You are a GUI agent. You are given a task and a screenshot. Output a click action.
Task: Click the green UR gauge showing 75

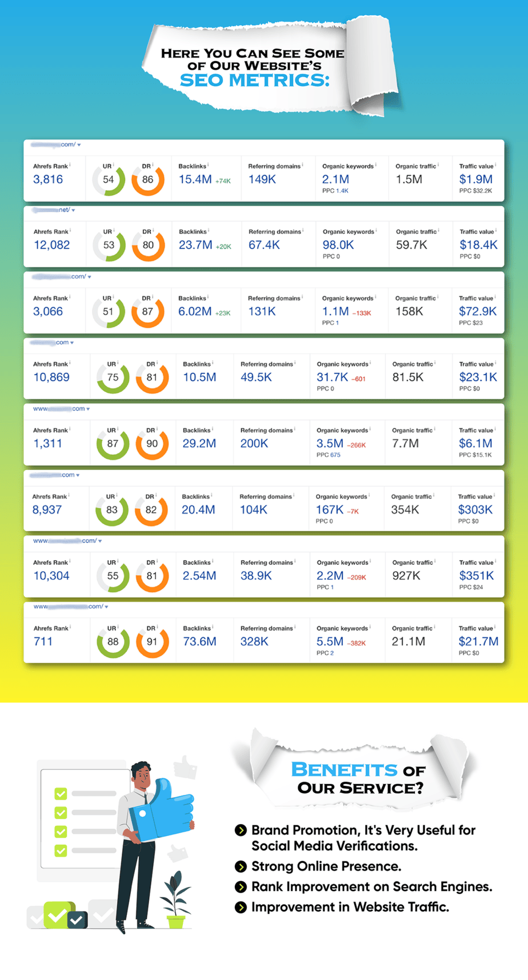[x=113, y=377]
